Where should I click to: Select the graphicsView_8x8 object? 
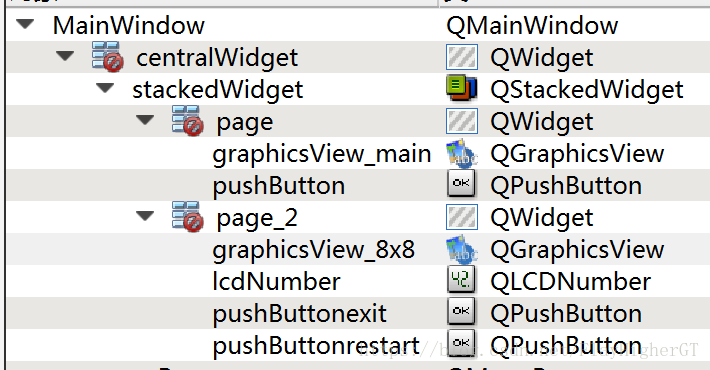tap(313, 250)
